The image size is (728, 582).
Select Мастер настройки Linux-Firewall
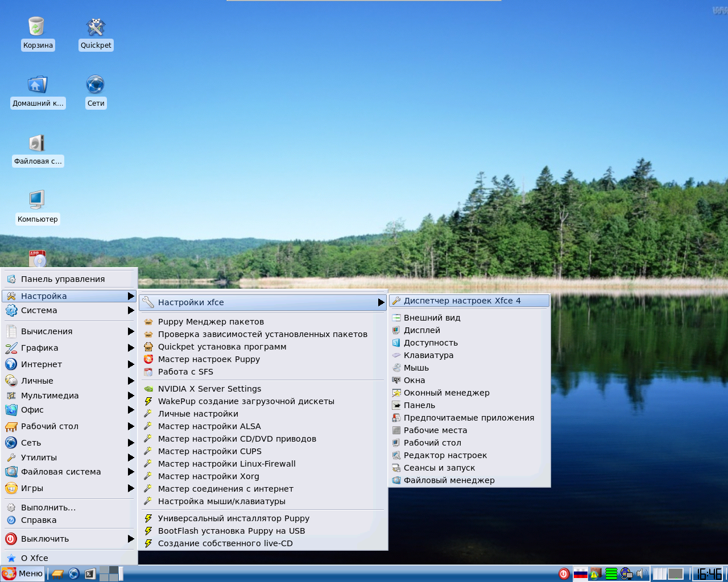click(x=226, y=464)
